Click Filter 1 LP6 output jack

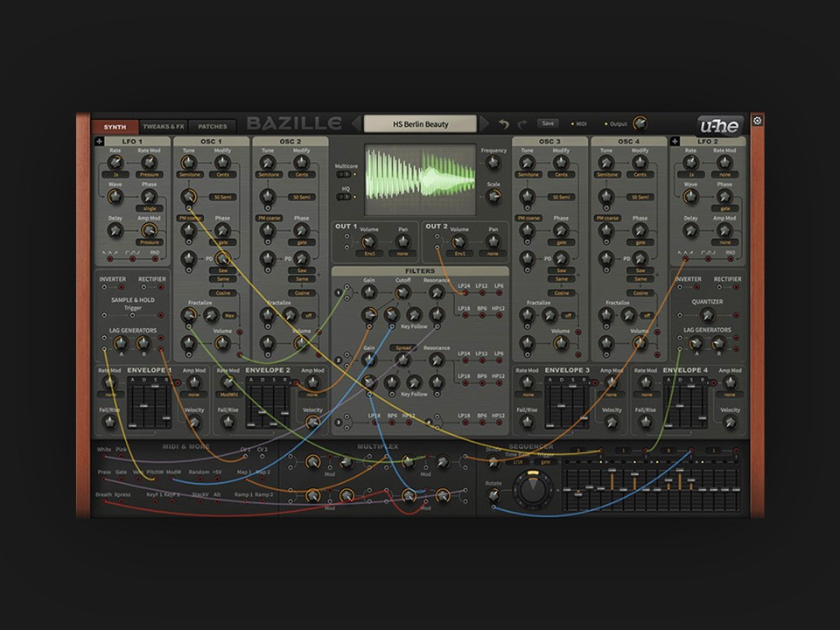500,293
